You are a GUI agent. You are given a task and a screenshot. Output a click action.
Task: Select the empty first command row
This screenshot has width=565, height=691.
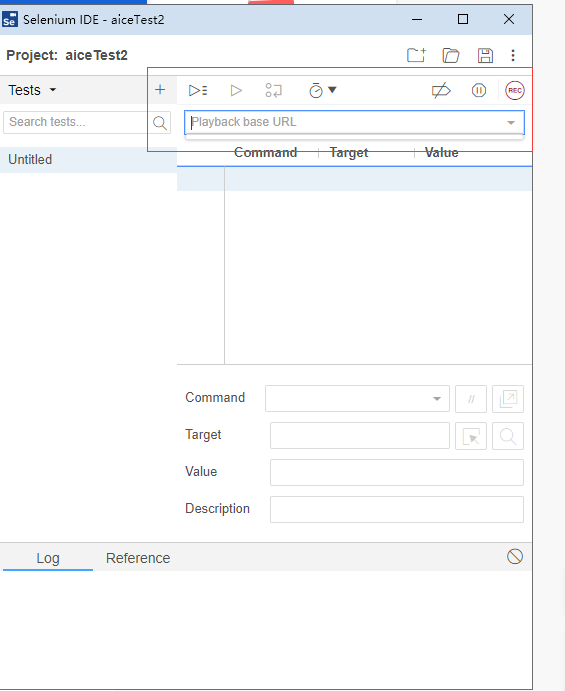coord(354,179)
